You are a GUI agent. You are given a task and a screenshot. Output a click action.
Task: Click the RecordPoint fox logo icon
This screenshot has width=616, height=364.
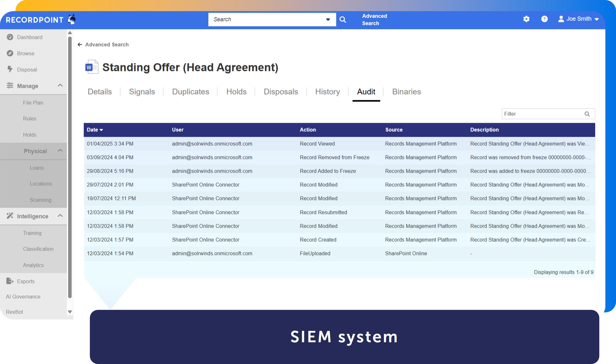coord(72,19)
